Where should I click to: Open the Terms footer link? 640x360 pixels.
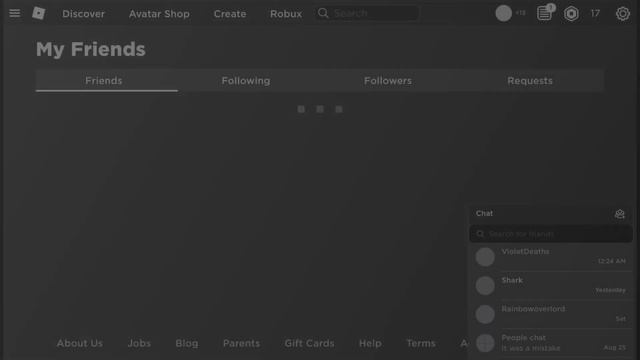pyautogui.click(x=421, y=343)
